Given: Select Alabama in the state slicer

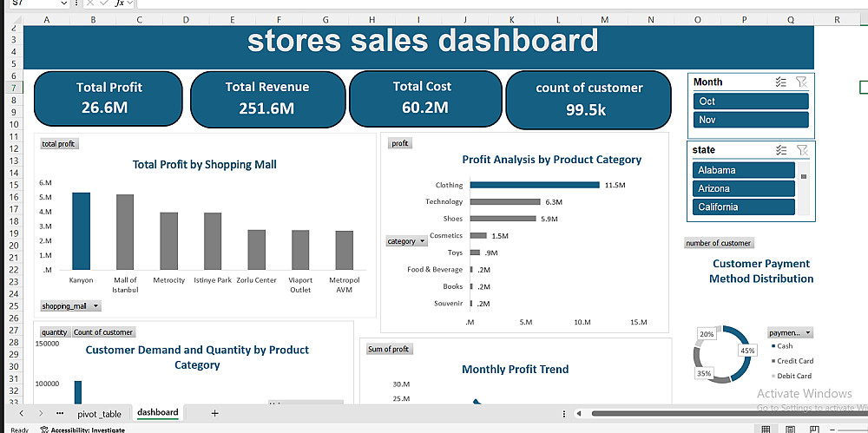Looking at the screenshot, I should point(744,170).
